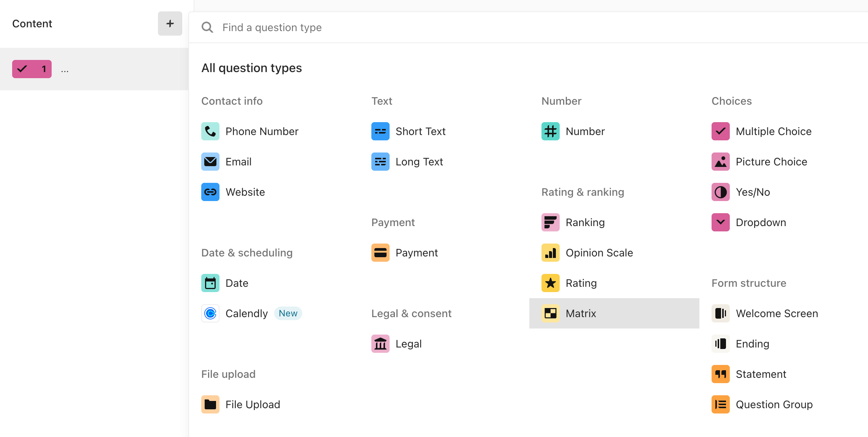Click the Ranking label text
The width and height of the screenshot is (868, 437).
tap(585, 222)
